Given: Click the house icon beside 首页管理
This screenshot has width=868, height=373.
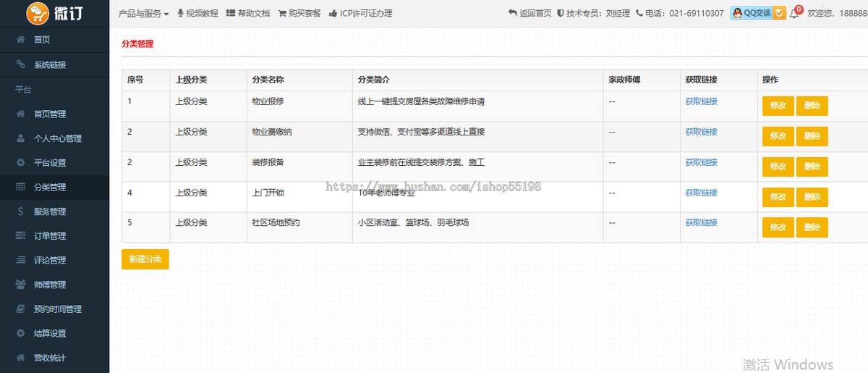Looking at the screenshot, I should click(x=20, y=114).
